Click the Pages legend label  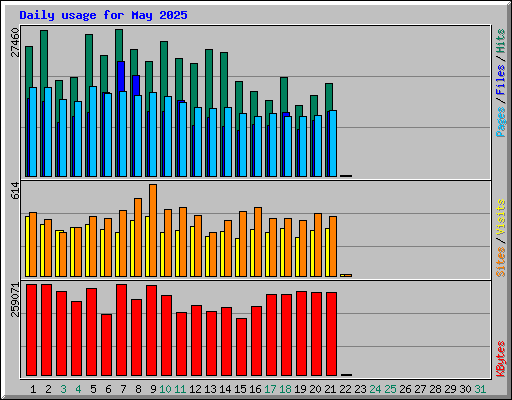point(501,122)
